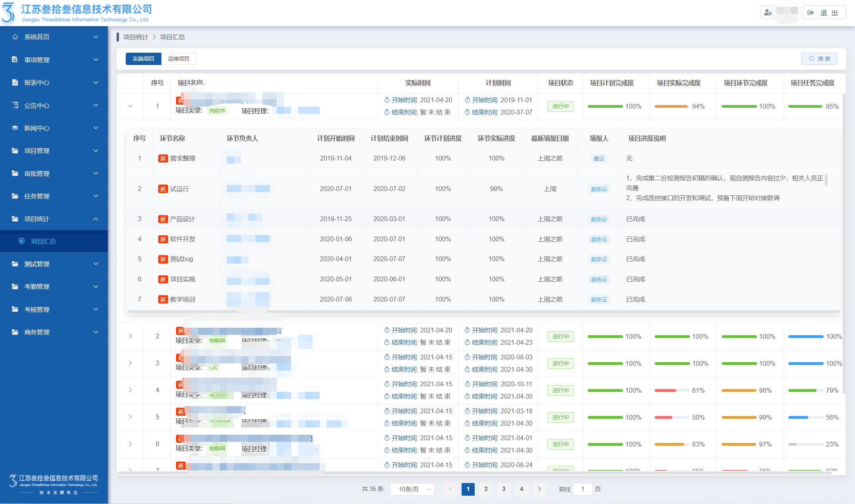
Task: Click the 事项管理 sidebar icon
Action: [x=15, y=59]
